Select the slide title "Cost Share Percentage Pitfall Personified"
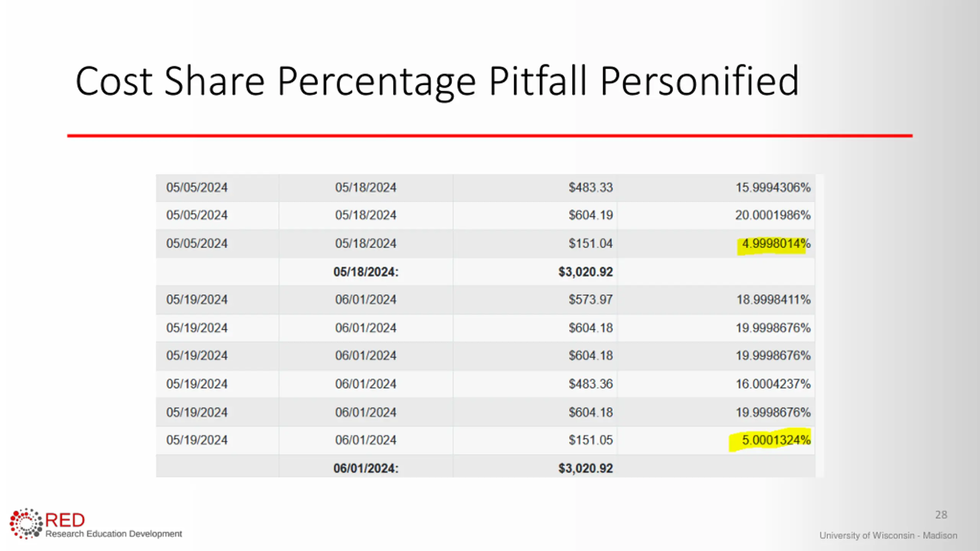 (x=437, y=81)
